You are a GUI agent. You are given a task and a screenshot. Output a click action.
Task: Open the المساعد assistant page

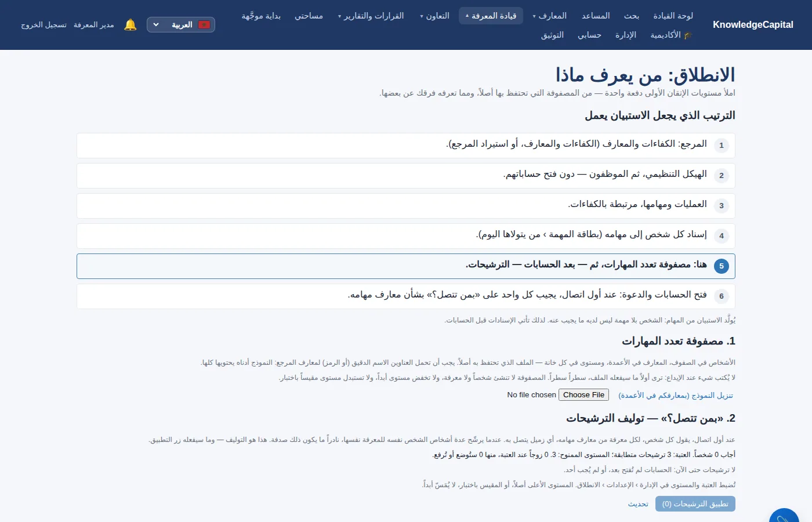coord(596,16)
